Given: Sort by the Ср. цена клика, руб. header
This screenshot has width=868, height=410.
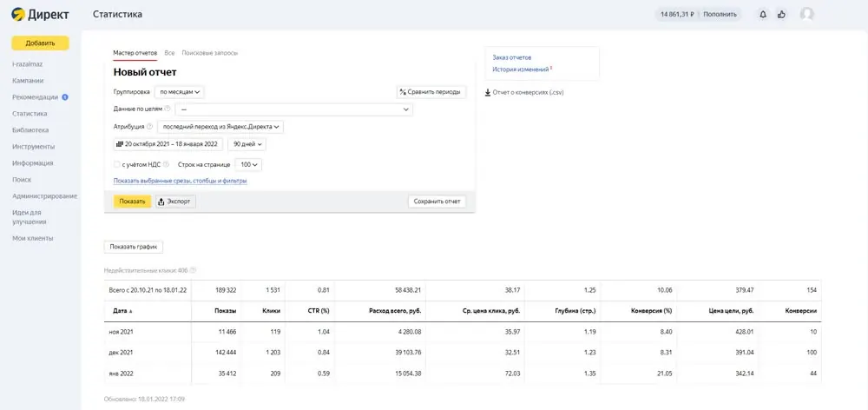Looking at the screenshot, I should click(x=491, y=311).
